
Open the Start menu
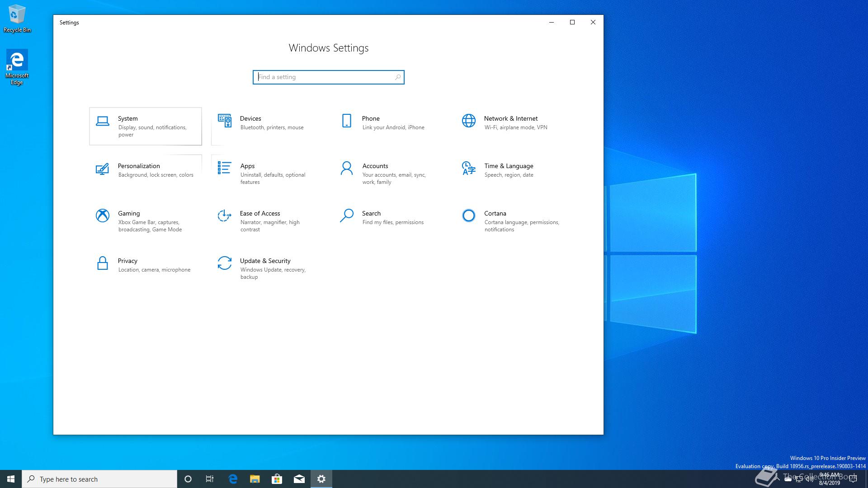(11, 479)
